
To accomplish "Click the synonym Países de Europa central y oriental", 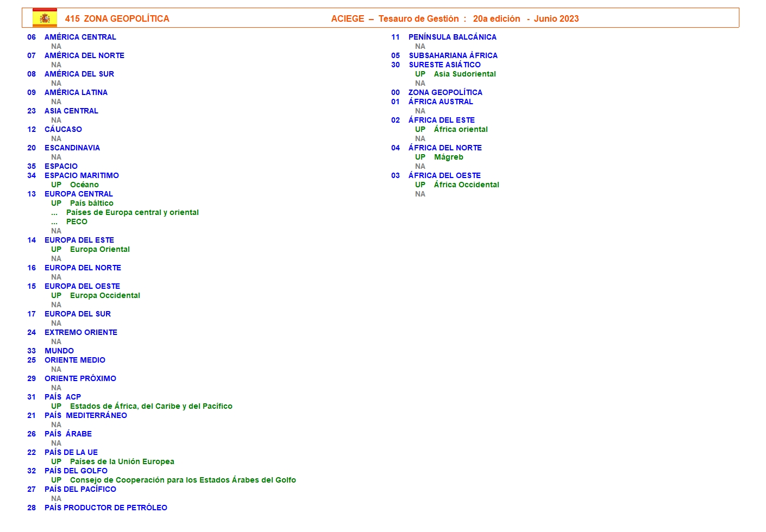I will [132, 212].
